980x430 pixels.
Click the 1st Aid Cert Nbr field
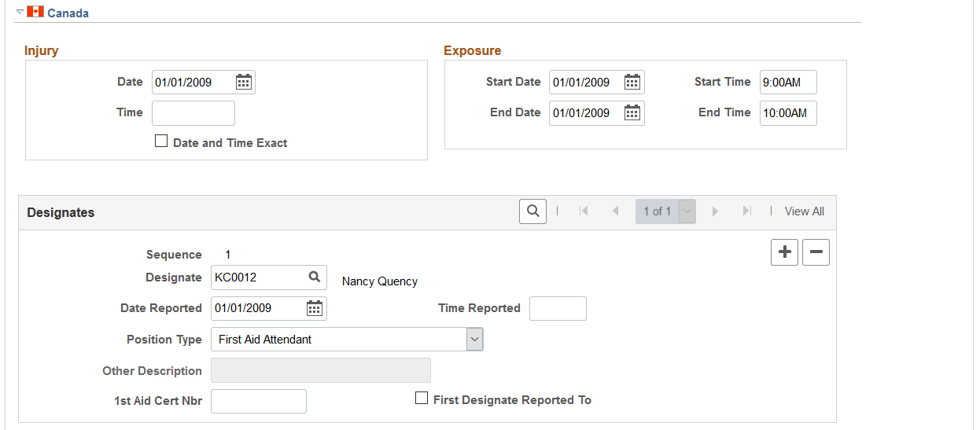258,401
